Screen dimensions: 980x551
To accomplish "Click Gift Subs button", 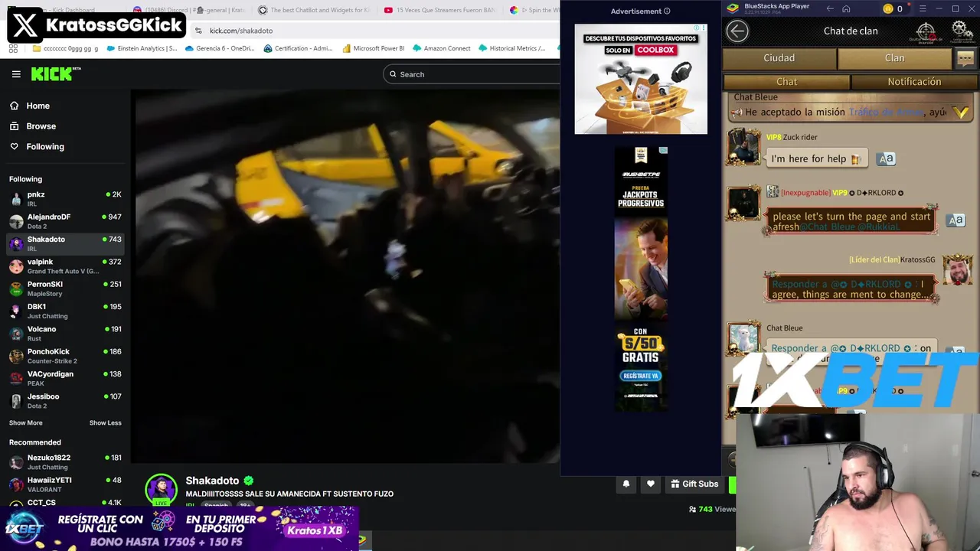I will coord(694,484).
